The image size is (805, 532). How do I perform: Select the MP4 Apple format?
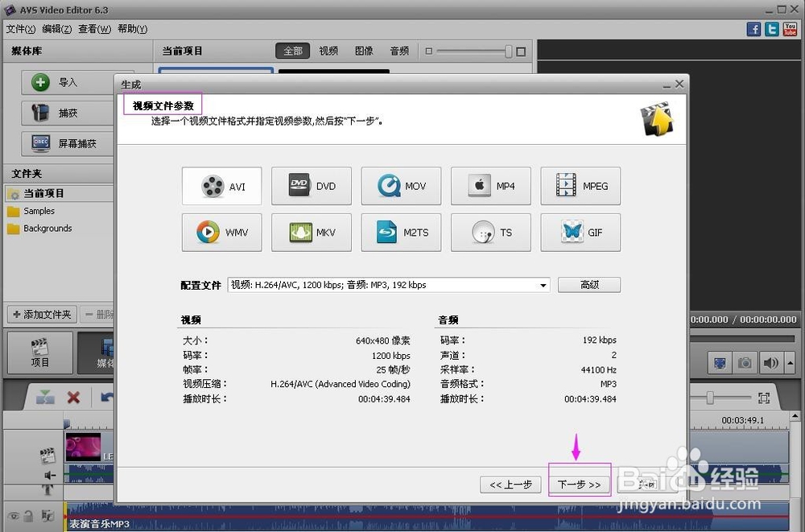(x=491, y=187)
